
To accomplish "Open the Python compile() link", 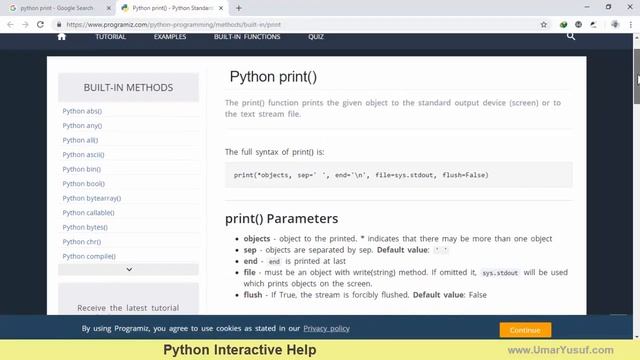I will coord(89,256).
